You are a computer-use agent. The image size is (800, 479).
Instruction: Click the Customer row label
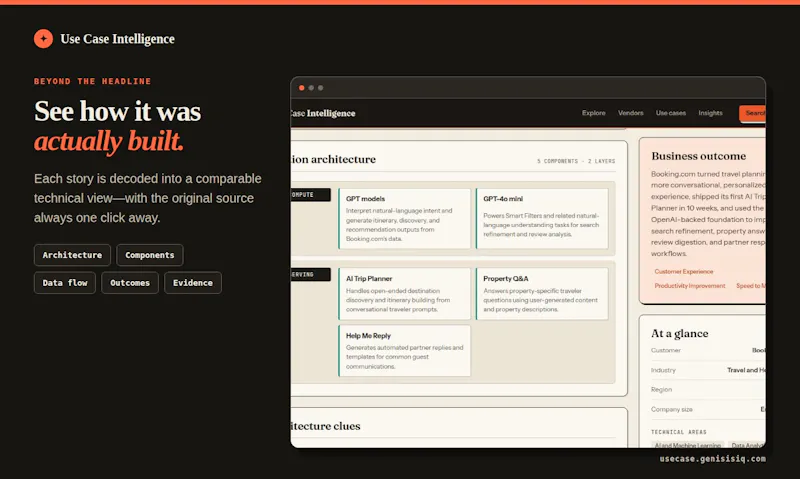coord(666,350)
